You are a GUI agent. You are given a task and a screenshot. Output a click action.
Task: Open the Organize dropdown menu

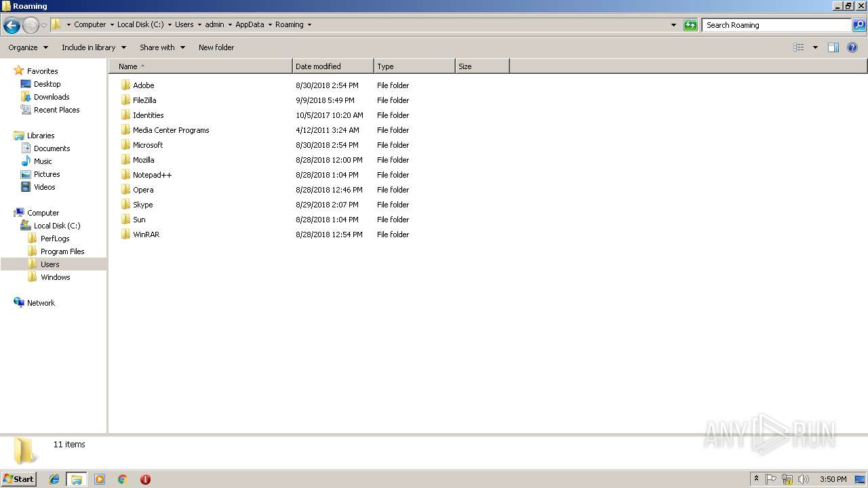pyautogui.click(x=28, y=47)
